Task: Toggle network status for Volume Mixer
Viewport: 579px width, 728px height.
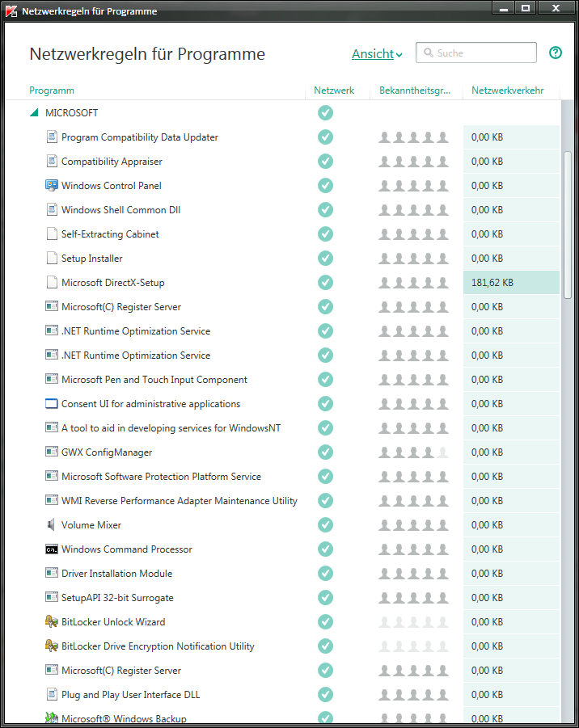Action: (x=325, y=524)
